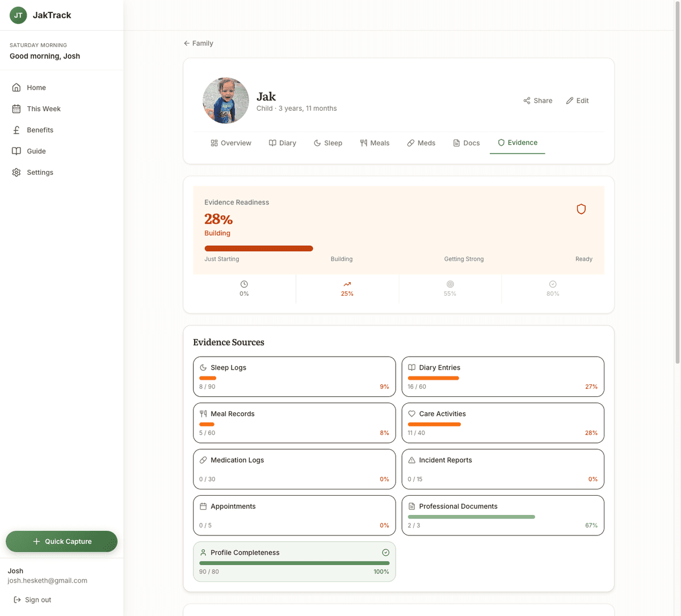Click Jak's profile photo
Viewport: 681px width, 616px height.
(x=225, y=100)
